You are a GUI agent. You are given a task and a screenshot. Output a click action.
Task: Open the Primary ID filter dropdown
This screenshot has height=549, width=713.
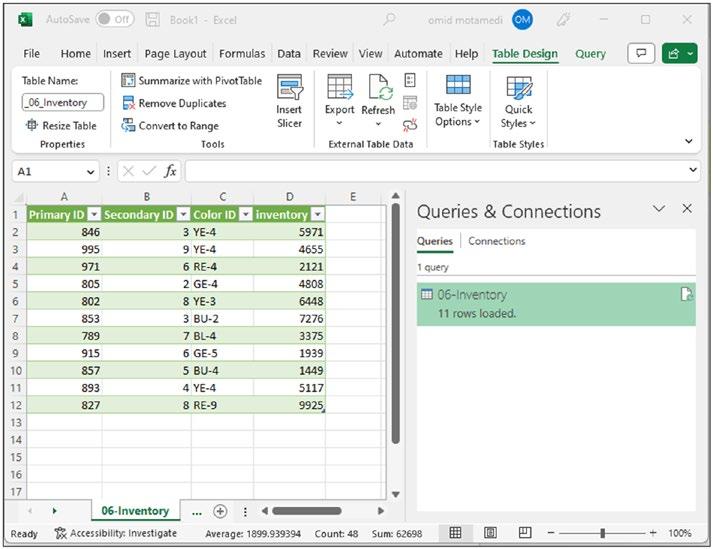94,215
